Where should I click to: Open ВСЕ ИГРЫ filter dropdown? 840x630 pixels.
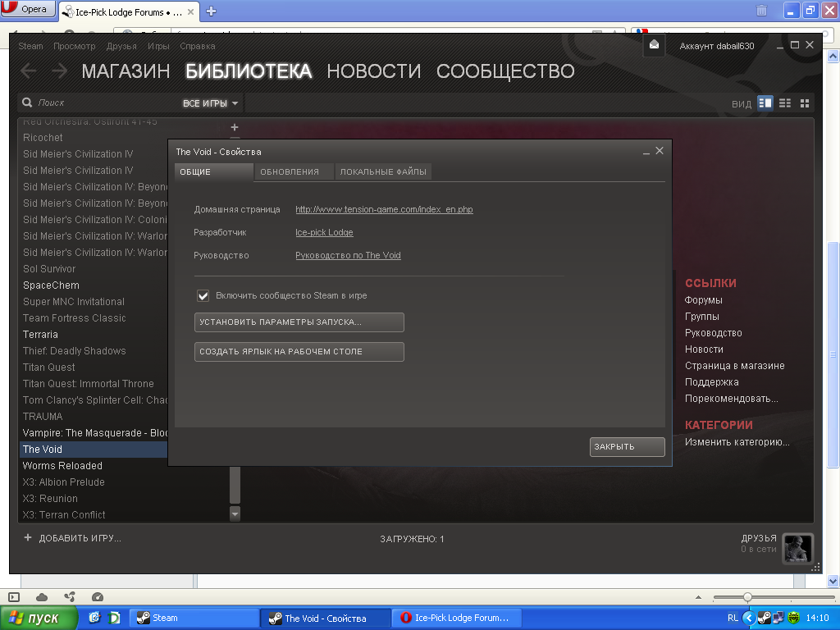coord(210,103)
